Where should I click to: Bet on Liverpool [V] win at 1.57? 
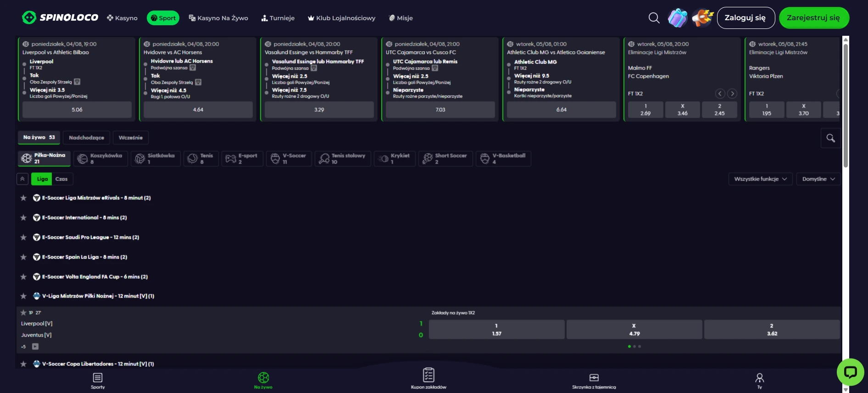click(496, 329)
